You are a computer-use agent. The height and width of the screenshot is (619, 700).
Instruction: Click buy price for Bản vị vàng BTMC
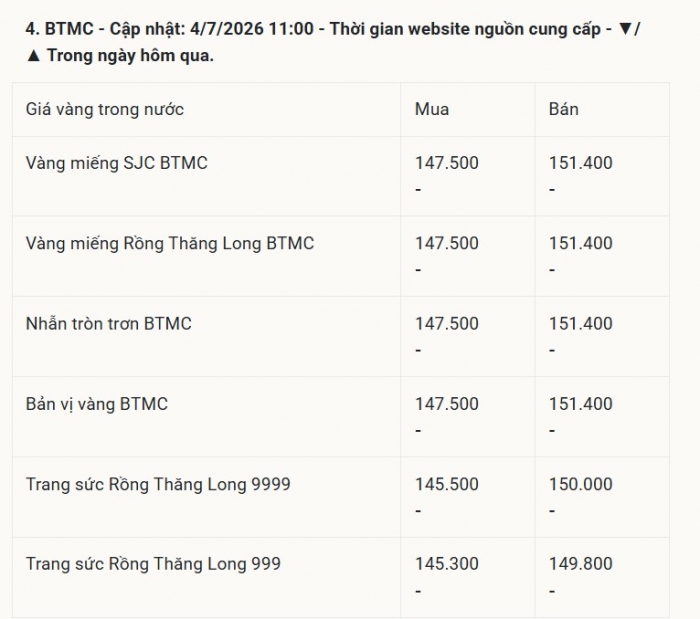[x=446, y=404]
